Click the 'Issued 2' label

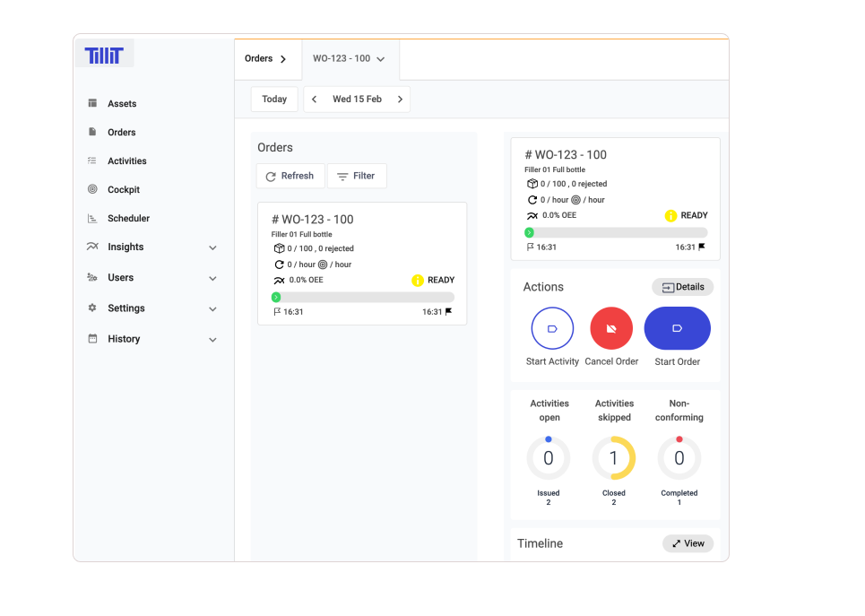tap(549, 498)
